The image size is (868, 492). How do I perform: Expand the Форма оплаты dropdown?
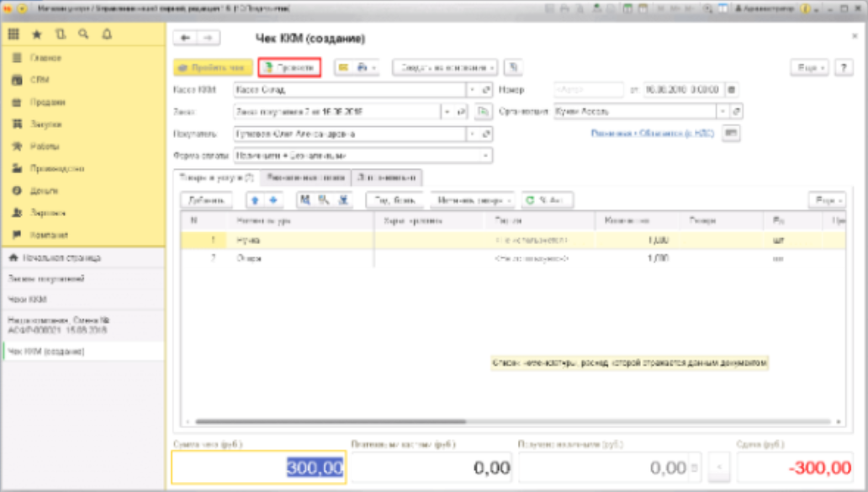(486, 156)
